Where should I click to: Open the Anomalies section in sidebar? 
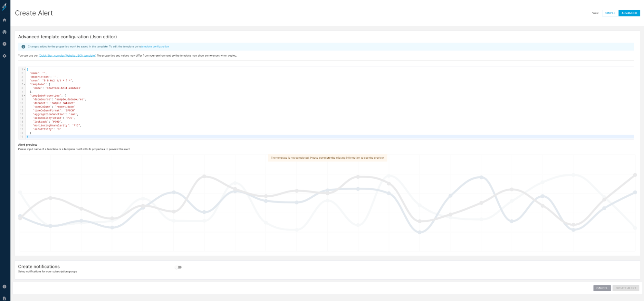coord(5,44)
